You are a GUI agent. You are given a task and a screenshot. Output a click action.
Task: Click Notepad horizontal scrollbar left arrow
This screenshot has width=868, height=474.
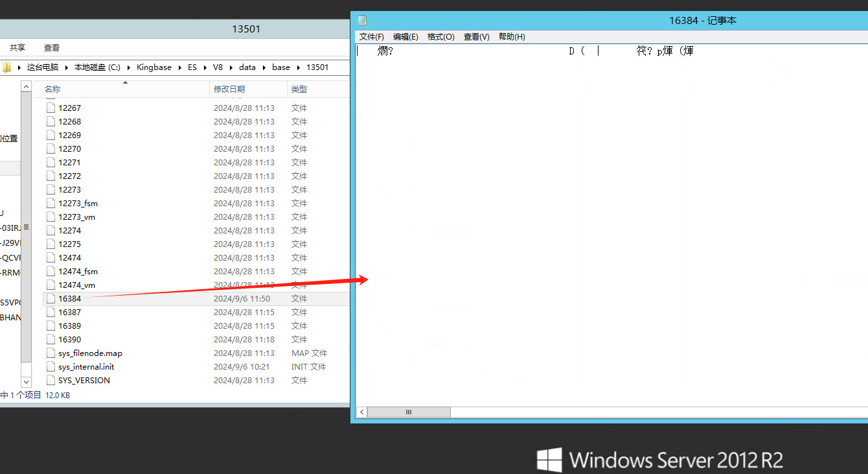click(361, 412)
